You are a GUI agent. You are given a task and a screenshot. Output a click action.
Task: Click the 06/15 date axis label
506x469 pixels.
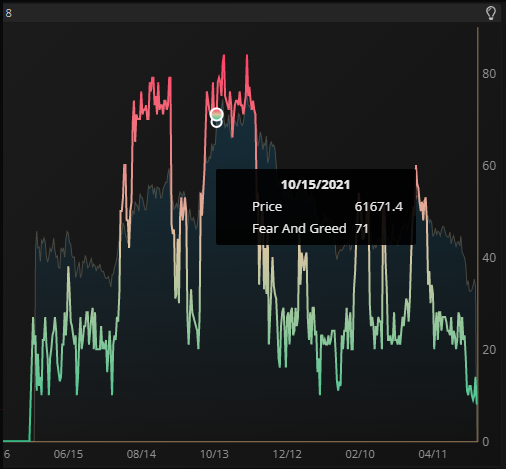point(68,454)
